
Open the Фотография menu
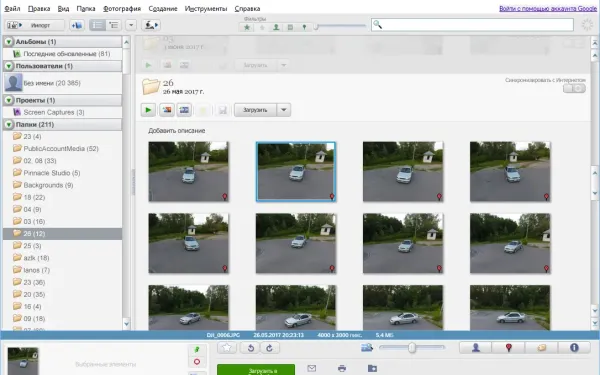coord(122,8)
